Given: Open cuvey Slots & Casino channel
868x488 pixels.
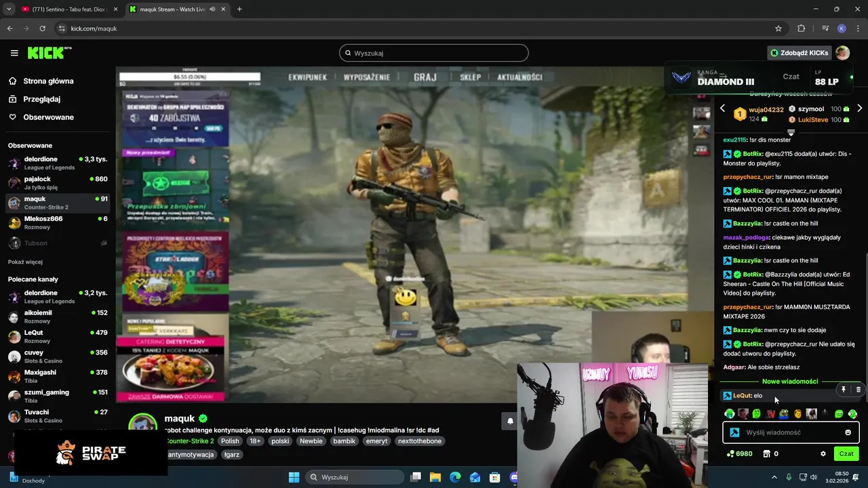Looking at the screenshot, I should [58, 357].
